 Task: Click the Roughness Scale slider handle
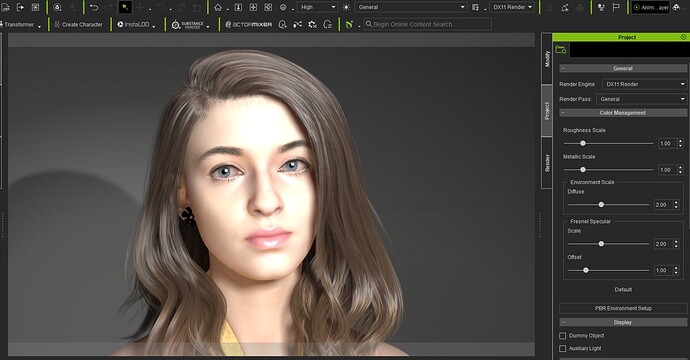point(583,143)
